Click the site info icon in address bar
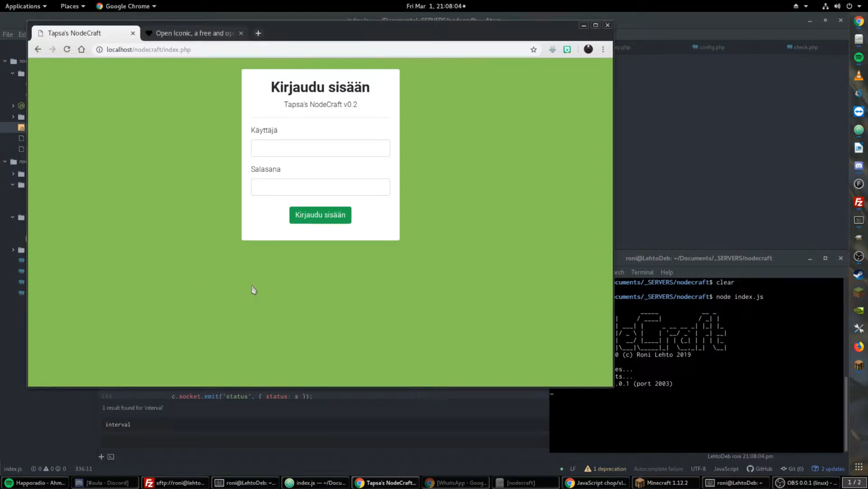The width and height of the screenshot is (868, 489). click(99, 50)
